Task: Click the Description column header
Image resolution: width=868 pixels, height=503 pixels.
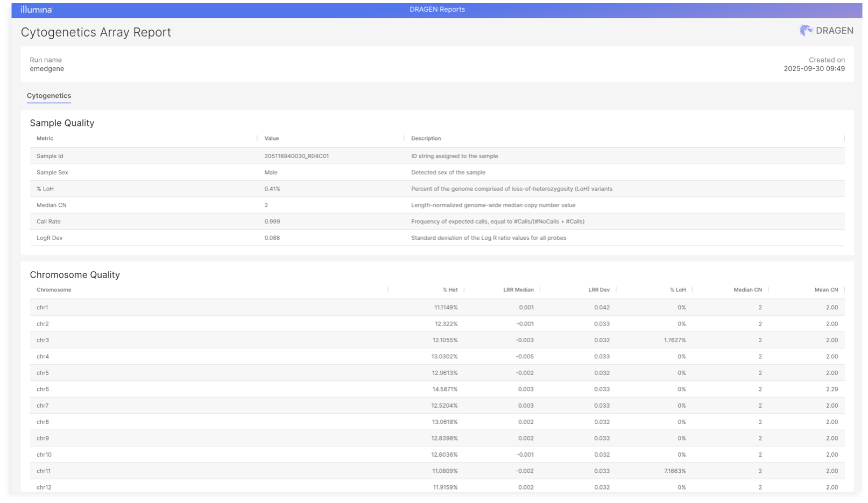Action: [x=426, y=138]
